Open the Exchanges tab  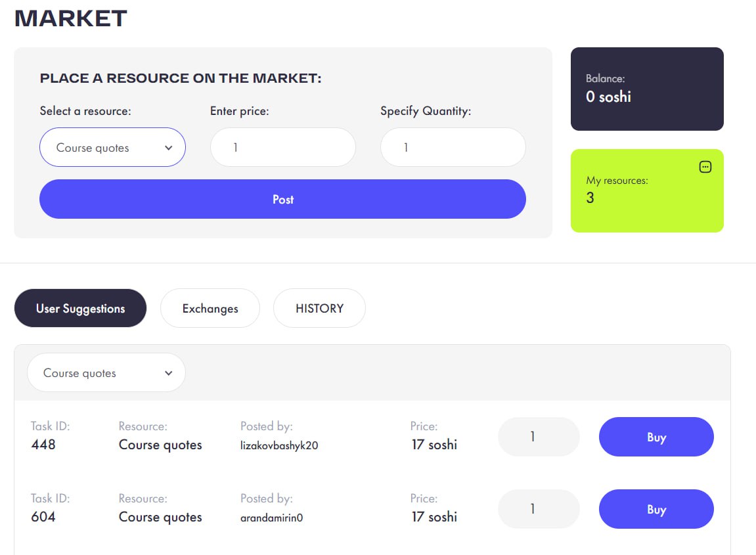click(210, 309)
